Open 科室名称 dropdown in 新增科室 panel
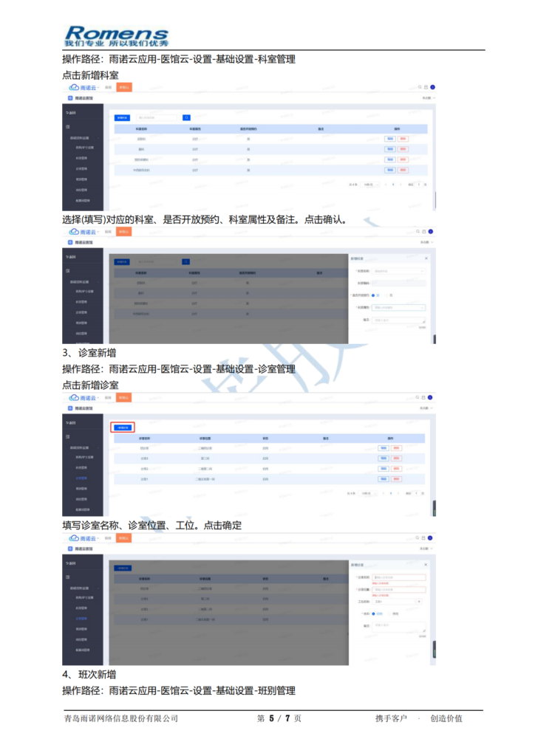This screenshot has width=535, height=756. [398, 271]
